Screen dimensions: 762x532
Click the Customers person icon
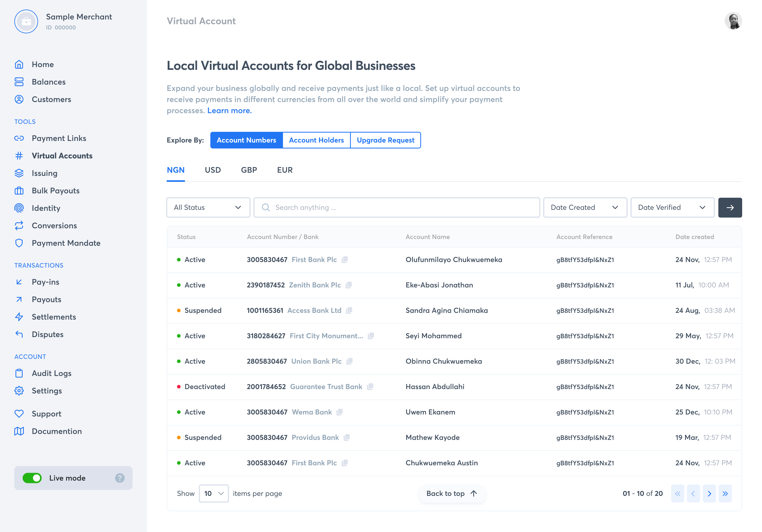[19, 99]
